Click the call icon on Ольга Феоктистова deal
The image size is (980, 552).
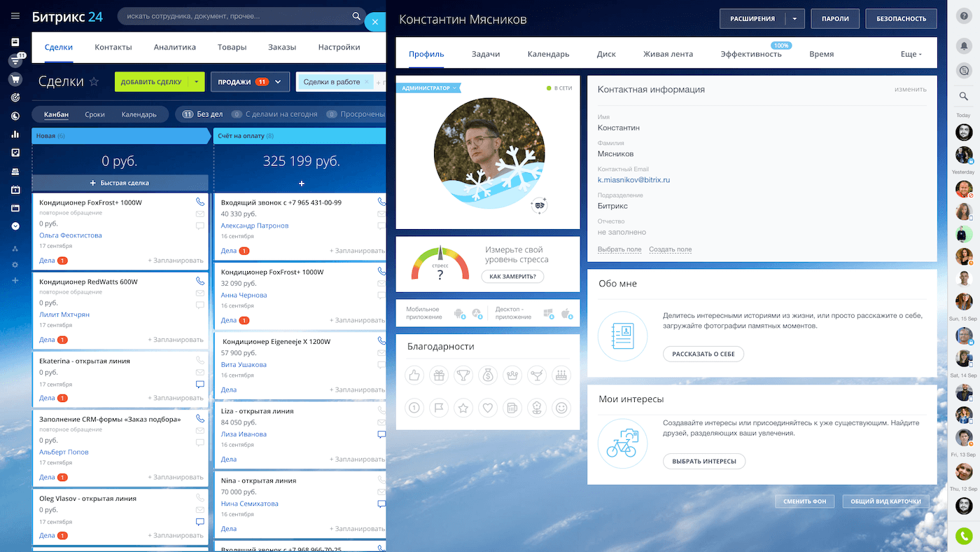click(199, 202)
